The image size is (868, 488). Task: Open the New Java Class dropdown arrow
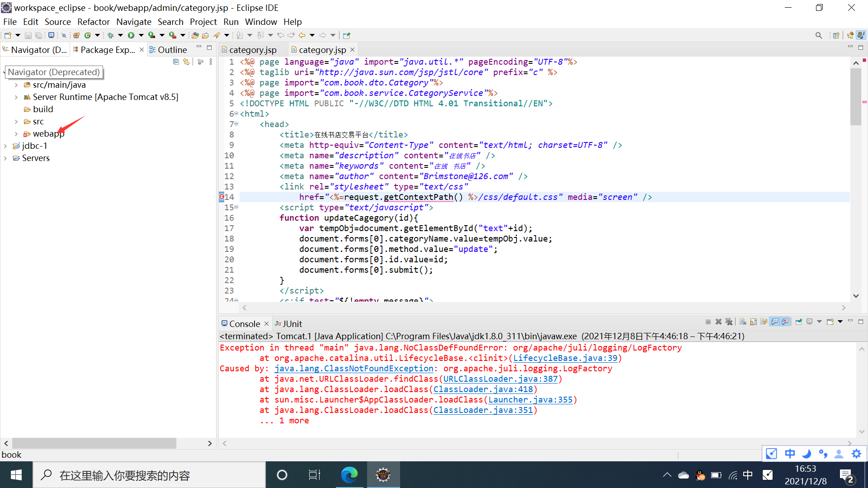tap(97, 35)
